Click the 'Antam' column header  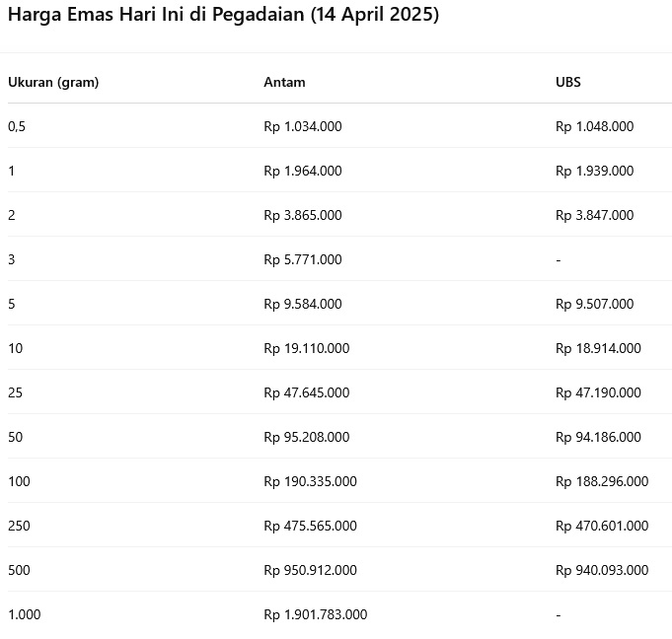284,82
